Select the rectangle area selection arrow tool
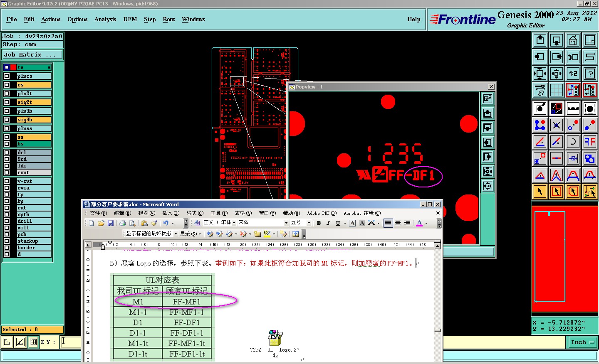Viewport: 599px width, 364px height. tap(557, 192)
